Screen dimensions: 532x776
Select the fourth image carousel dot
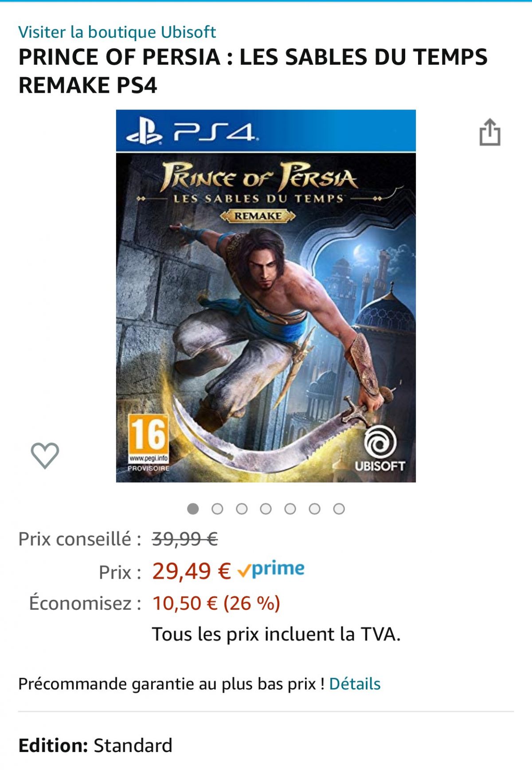tap(266, 509)
